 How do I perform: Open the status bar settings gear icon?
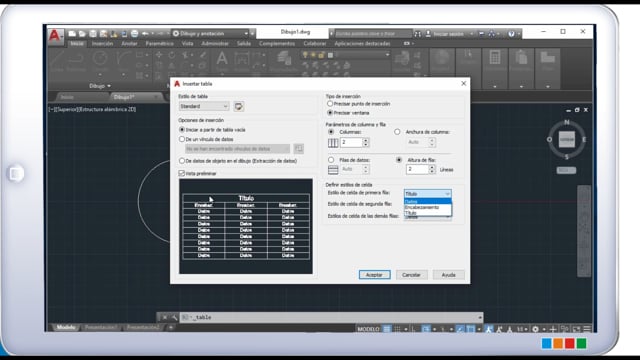click(536, 329)
